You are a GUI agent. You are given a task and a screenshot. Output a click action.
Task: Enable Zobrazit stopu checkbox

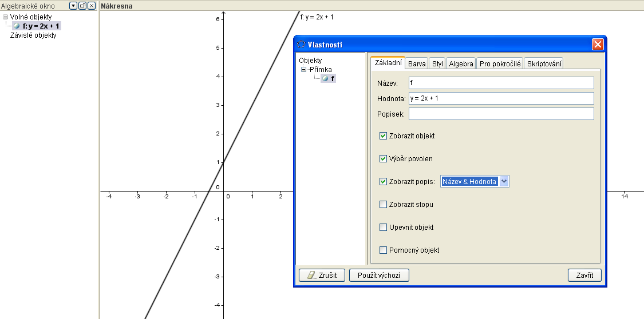[383, 204]
